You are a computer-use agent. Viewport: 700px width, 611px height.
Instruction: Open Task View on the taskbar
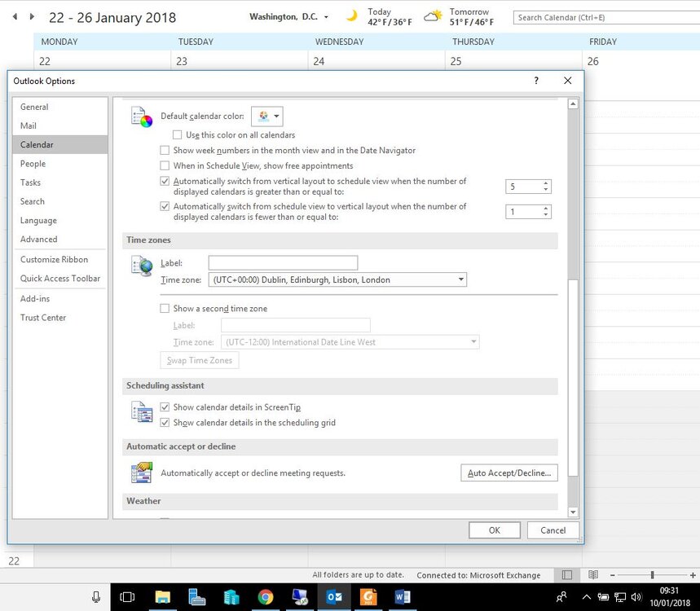tap(127, 597)
